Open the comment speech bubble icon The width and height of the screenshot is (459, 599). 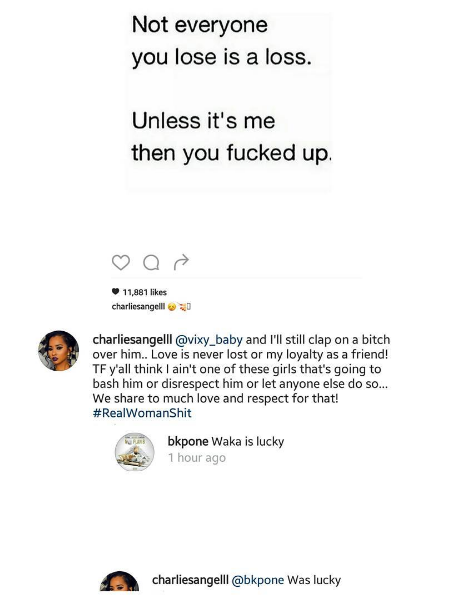[x=151, y=263]
